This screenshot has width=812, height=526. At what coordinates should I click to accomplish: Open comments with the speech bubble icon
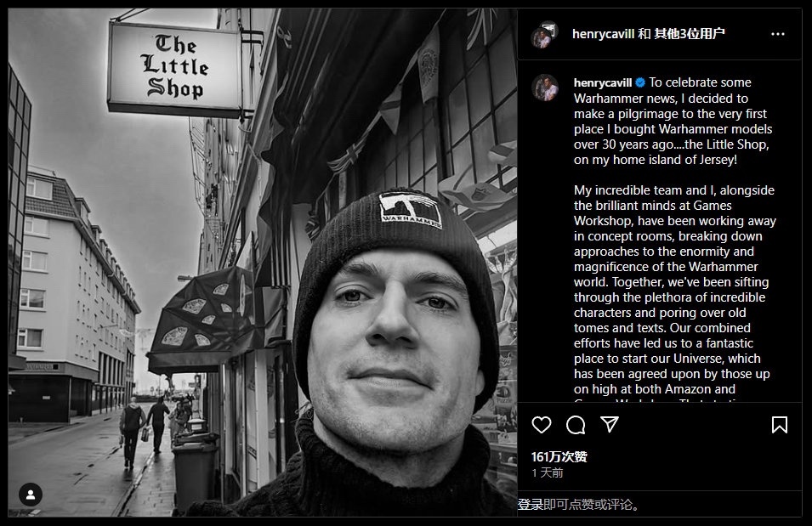[576, 425]
